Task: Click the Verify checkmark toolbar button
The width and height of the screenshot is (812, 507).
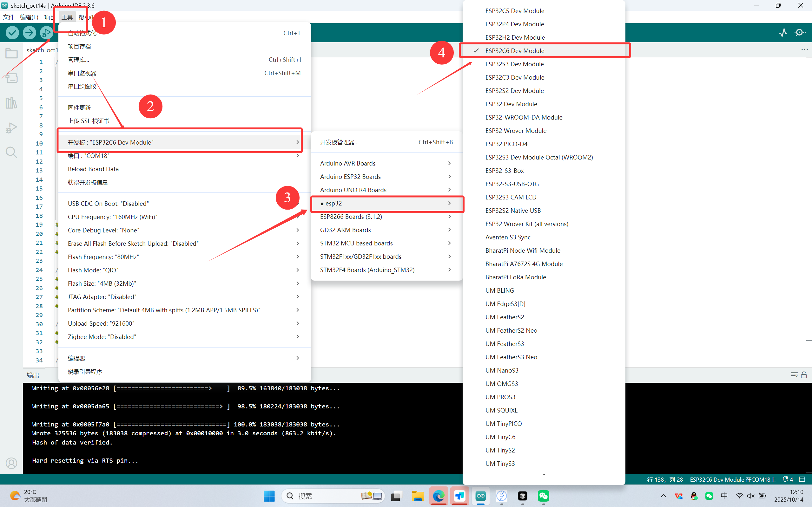Action: click(12, 33)
